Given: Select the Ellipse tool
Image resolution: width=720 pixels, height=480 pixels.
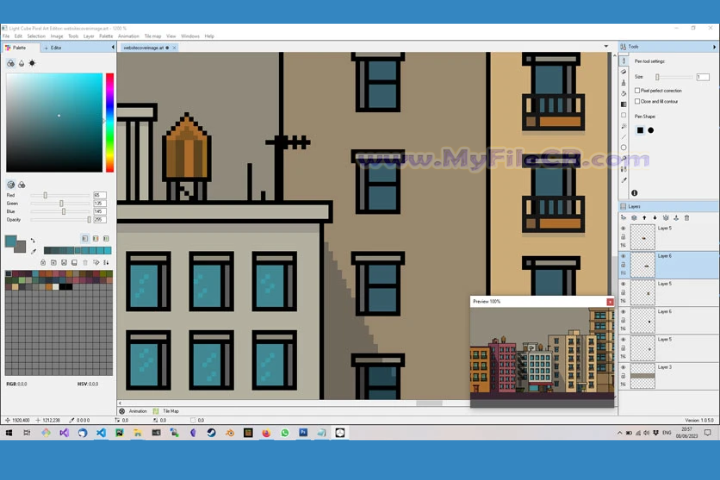Looking at the screenshot, I should tap(624, 147).
